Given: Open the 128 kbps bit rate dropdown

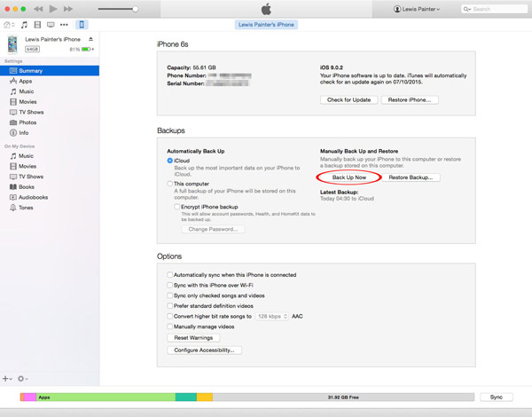Looking at the screenshot, I should [x=271, y=316].
